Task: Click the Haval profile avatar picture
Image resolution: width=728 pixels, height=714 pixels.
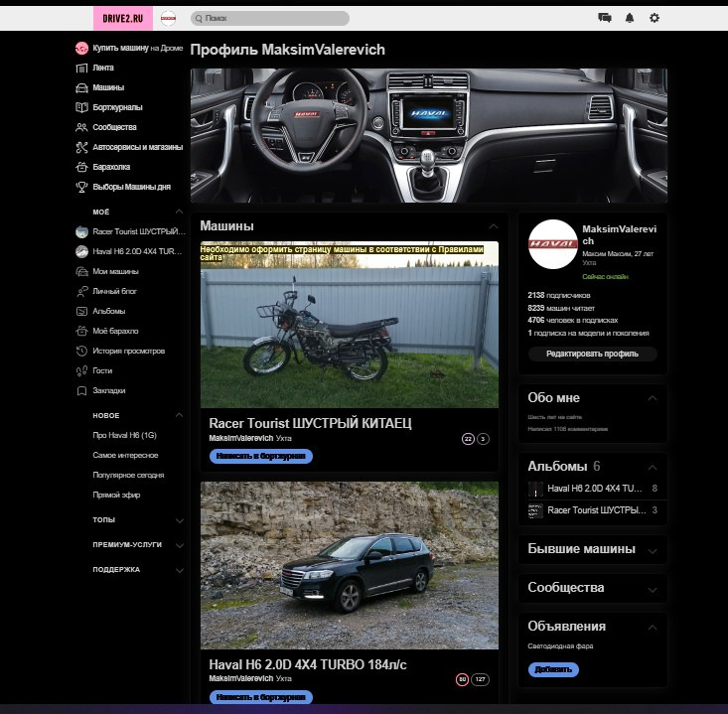Action: [553, 244]
